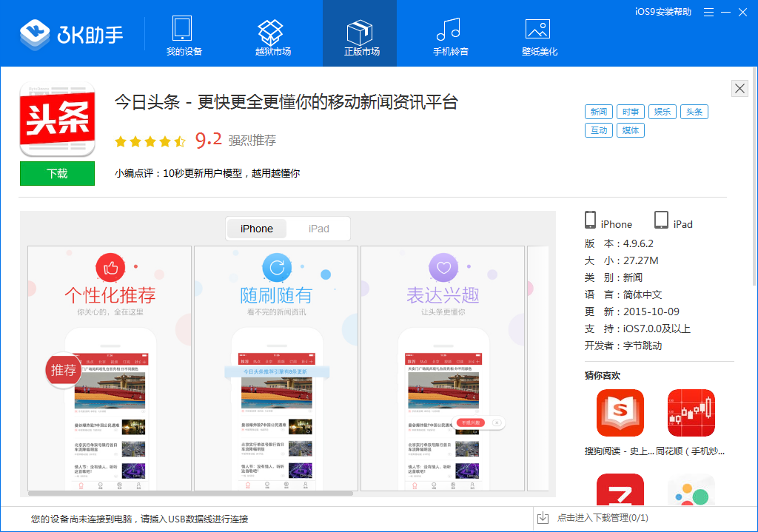Click the 强烈推荐 recommendation label

click(x=252, y=141)
